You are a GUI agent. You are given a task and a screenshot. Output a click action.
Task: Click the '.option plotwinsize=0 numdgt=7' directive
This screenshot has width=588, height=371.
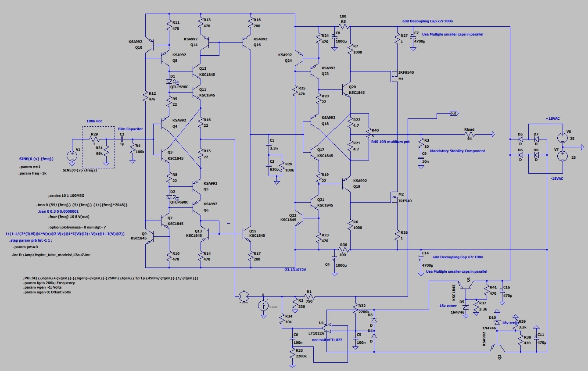77,227
